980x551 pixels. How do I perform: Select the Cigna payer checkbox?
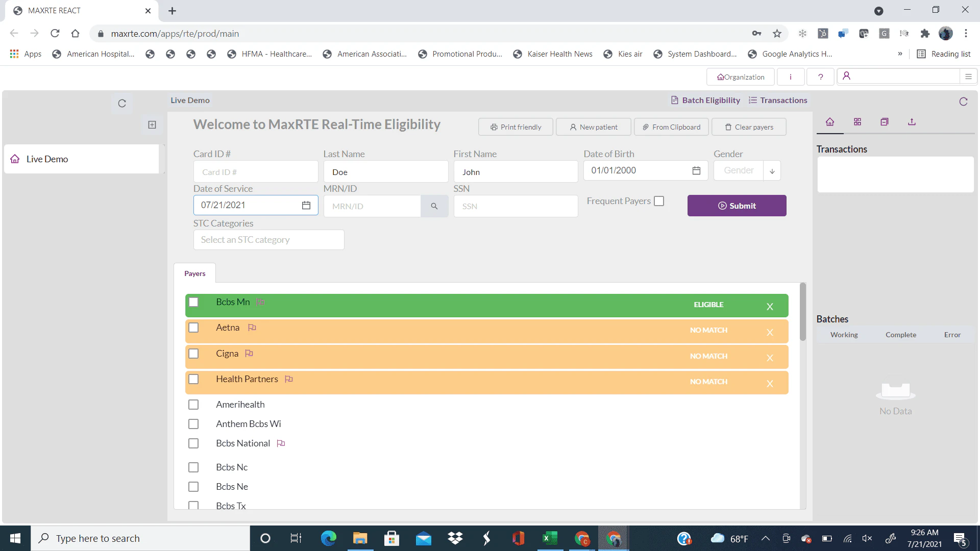[x=193, y=353]
